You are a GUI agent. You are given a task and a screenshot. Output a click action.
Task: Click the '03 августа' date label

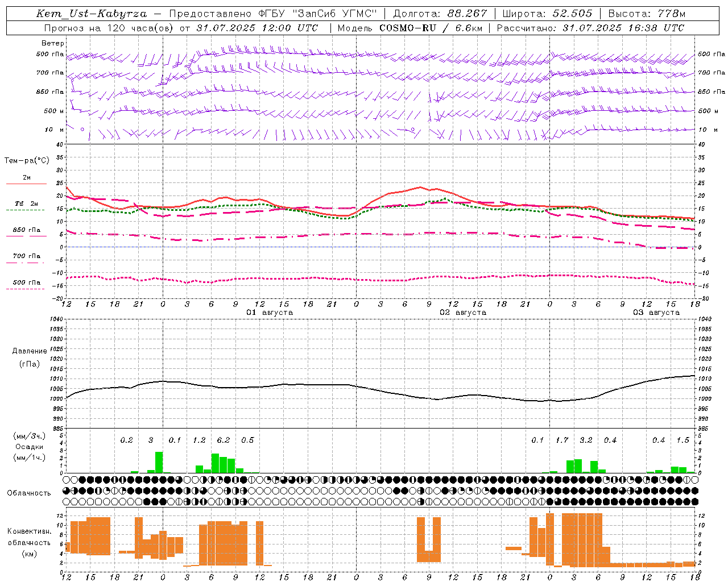tap(656, 313)
